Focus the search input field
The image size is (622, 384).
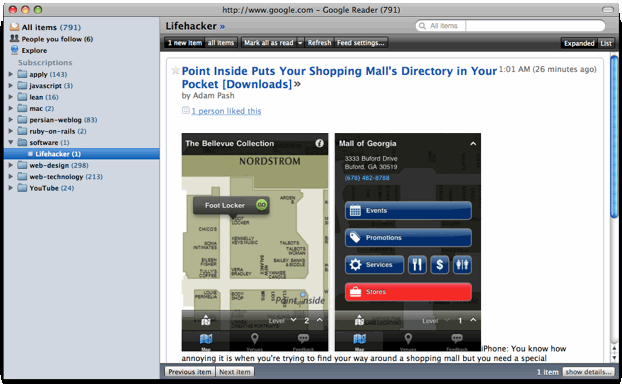tap(535, 26)
